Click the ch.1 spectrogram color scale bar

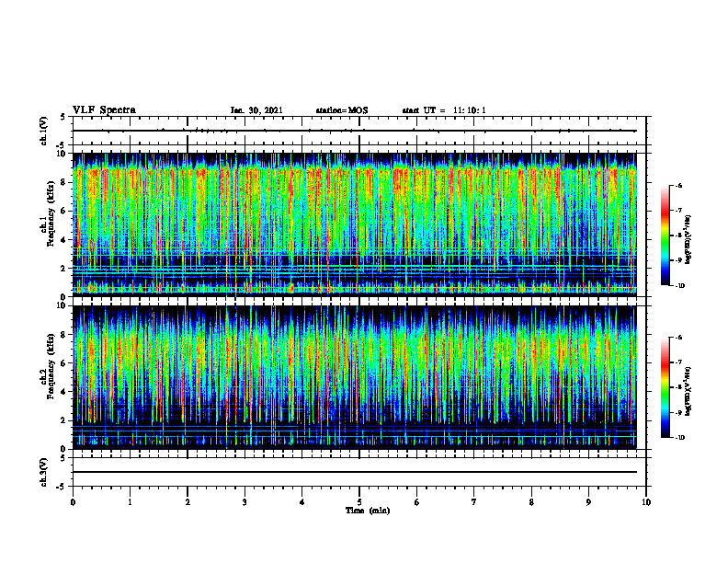point(665,236)
